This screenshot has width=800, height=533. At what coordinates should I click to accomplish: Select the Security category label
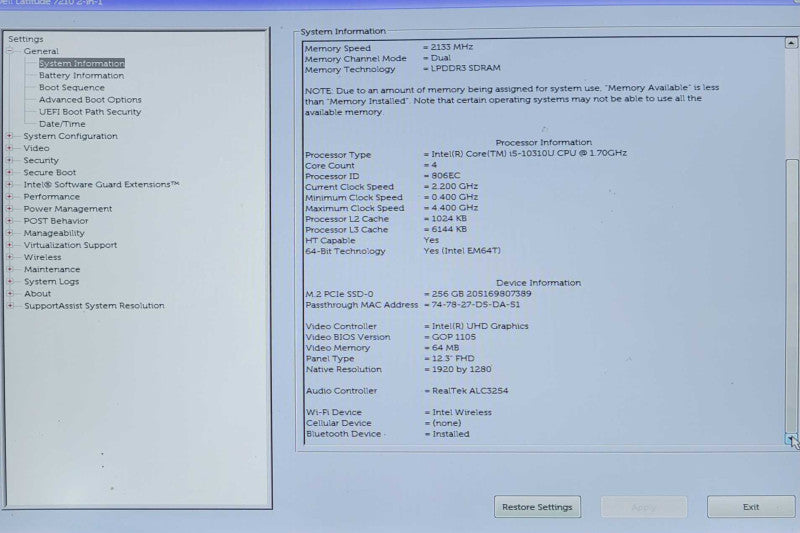[41, 160]
